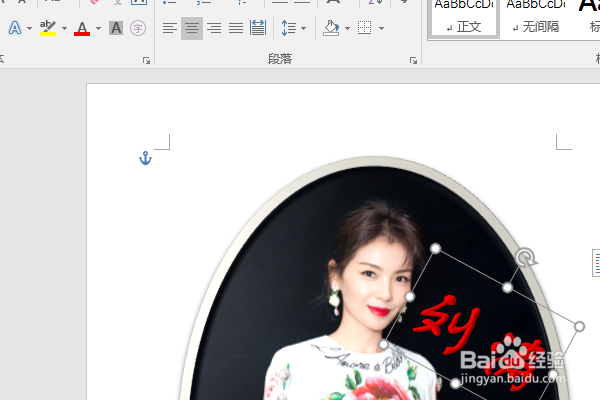Open the Layout Options icon beside the picture
Image resolution: width=600 pixels, height=400 pixels.
(x=596, y=263)
